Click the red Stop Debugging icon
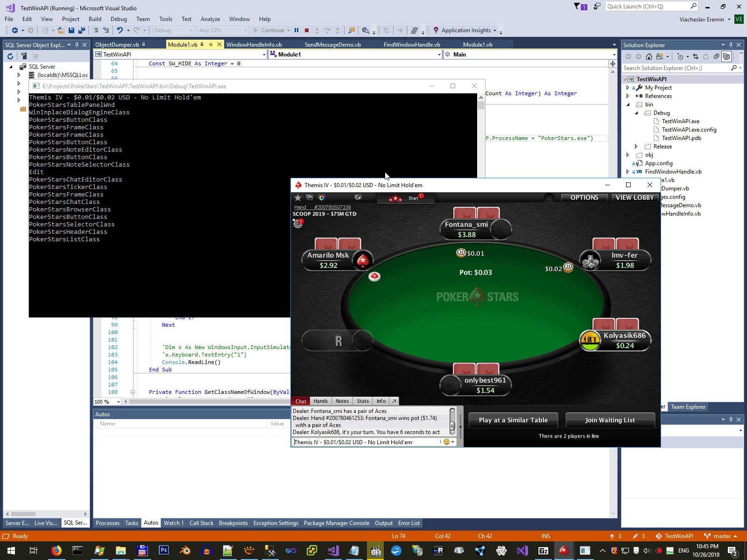Viewport: 747px width, 560px height. [307, 30]
